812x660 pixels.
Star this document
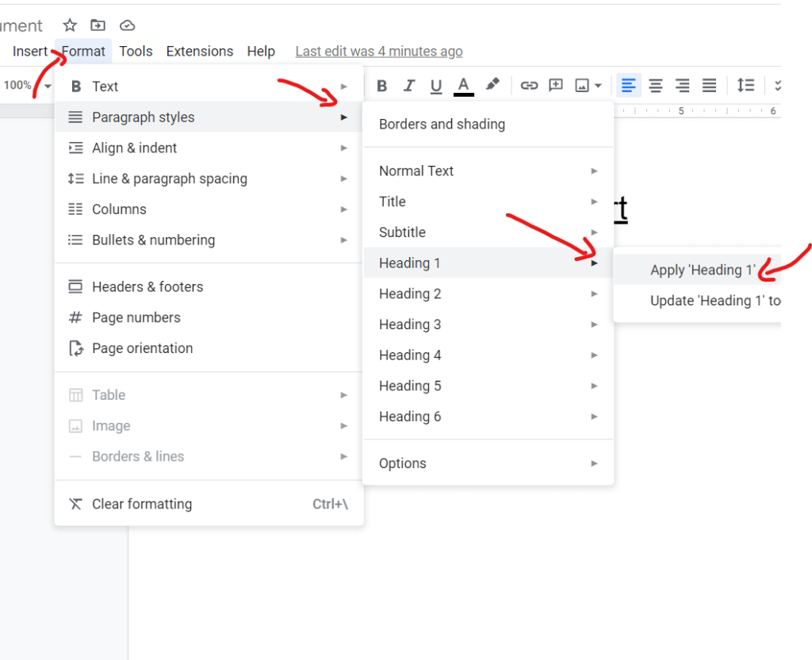[x=70, y=25]
